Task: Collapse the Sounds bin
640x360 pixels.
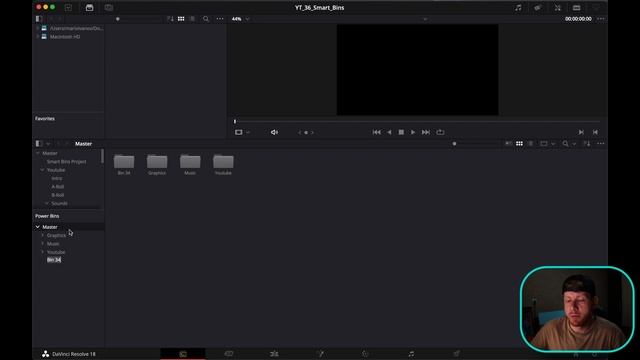Action: point(47,203)
